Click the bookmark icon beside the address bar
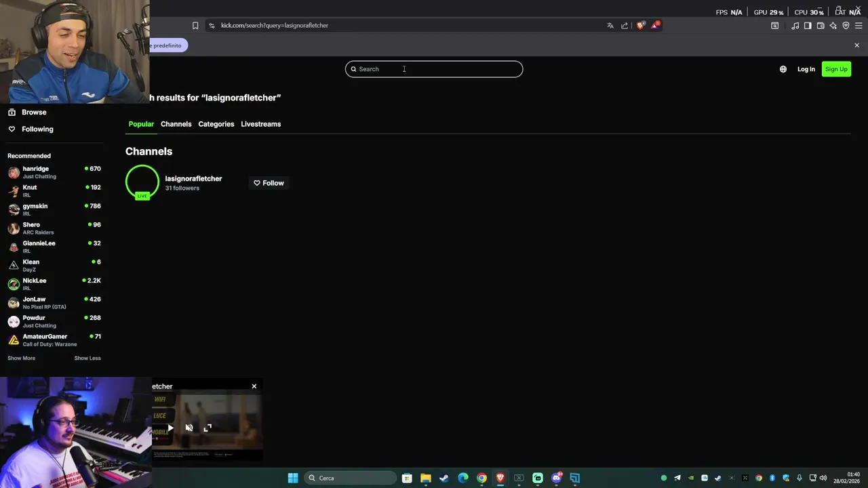The image size is (868, 488). (195, 25)
